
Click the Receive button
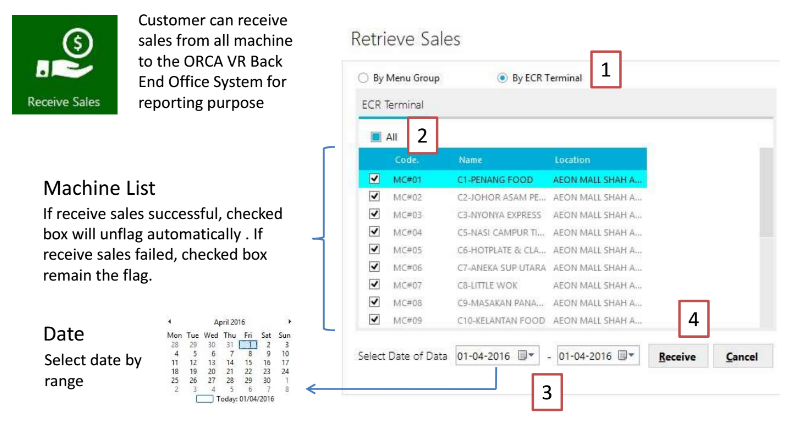(x=676, y=357)
